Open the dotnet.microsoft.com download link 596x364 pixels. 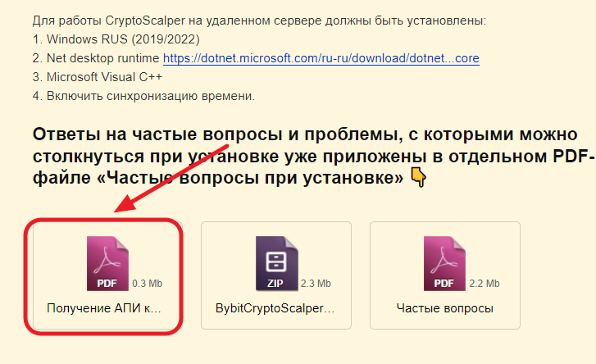point(321,58)
